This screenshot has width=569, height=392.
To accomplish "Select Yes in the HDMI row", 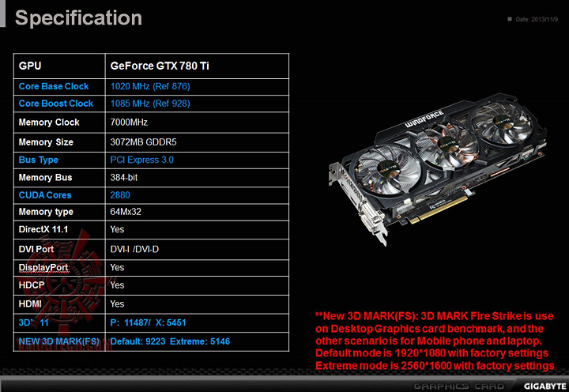I will pos(117,303).
